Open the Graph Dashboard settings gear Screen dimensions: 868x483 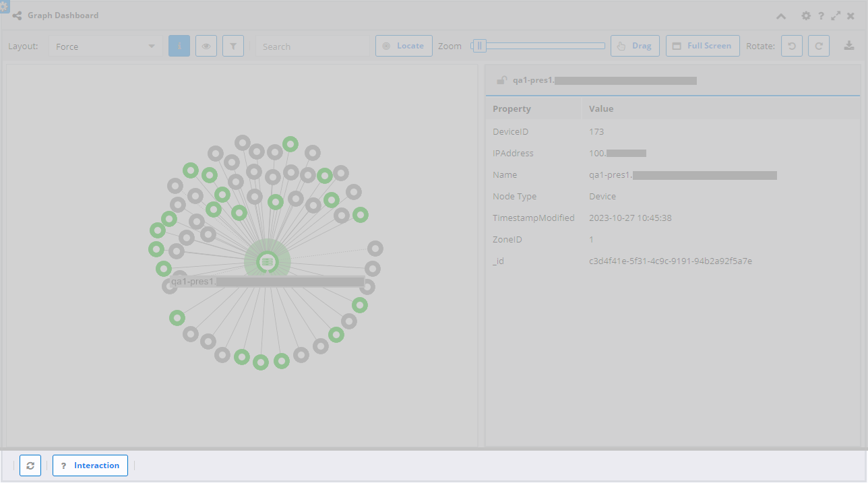(x=806, y=15)
